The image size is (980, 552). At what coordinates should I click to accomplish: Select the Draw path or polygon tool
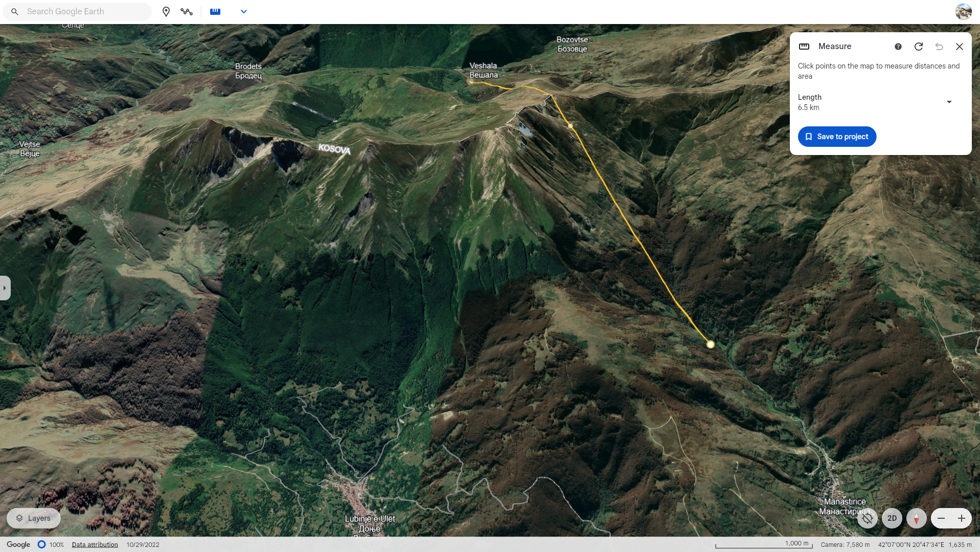click(187, 11)
